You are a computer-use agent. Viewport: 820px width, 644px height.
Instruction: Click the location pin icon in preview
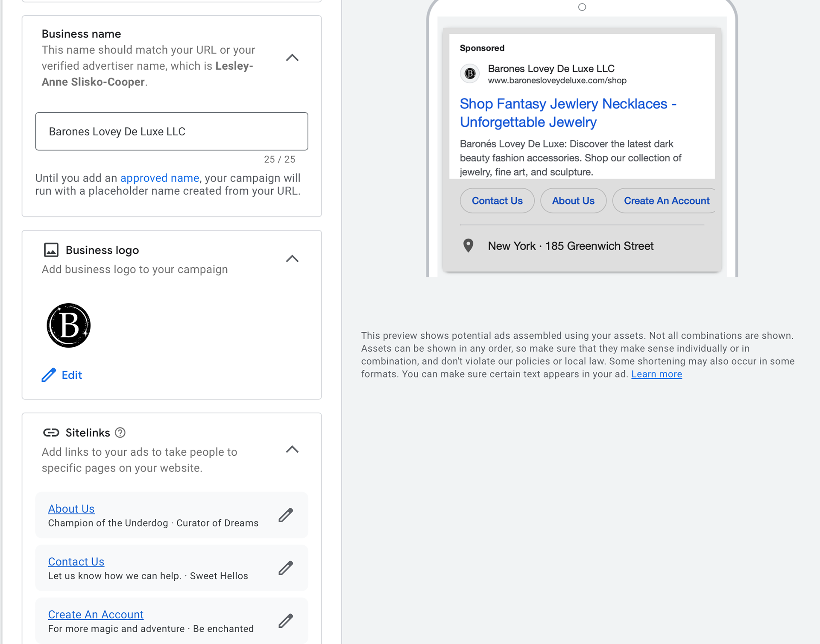(x=468, y=246)
